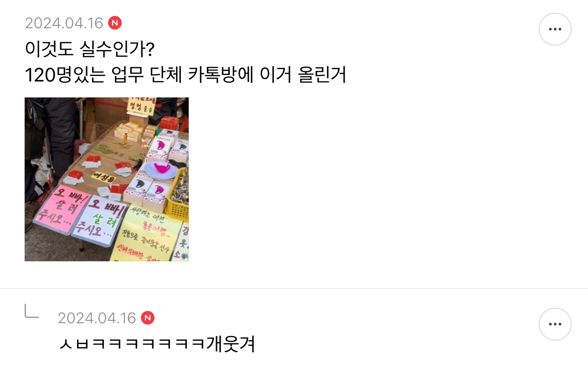
Task: Click the reply's 2024.04.16 timestamp
Action: point(97,318)
